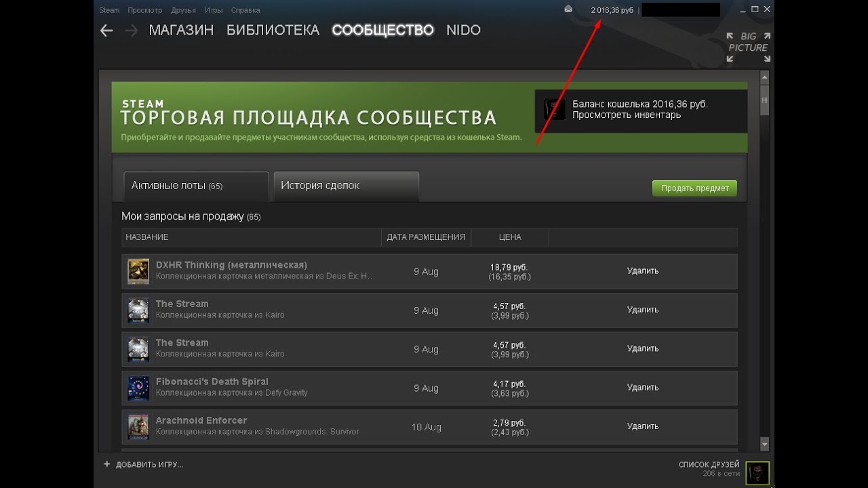Open the Друзья menu

click(x=184, y=10)
